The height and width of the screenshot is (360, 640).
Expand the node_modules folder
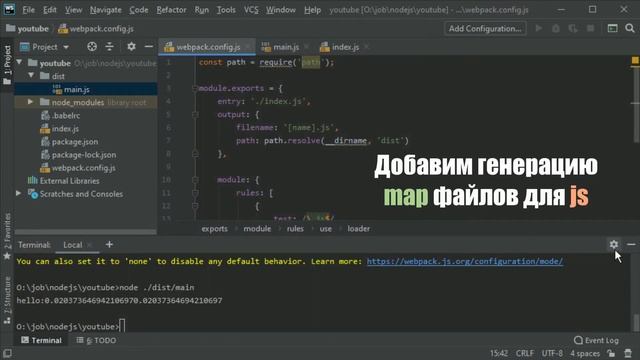coord(31,102)
